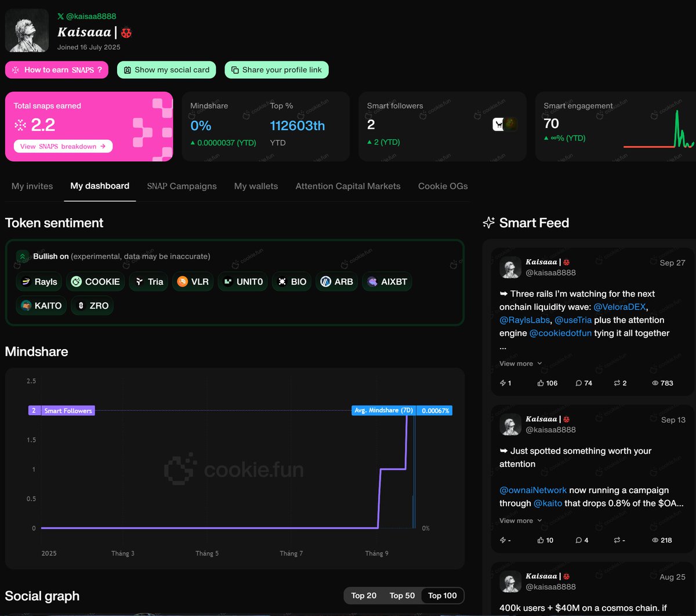Image resolution: width=696 pixels, height=616 pixels.
Task: Select the Tria token chip
Action: (148, 281)
